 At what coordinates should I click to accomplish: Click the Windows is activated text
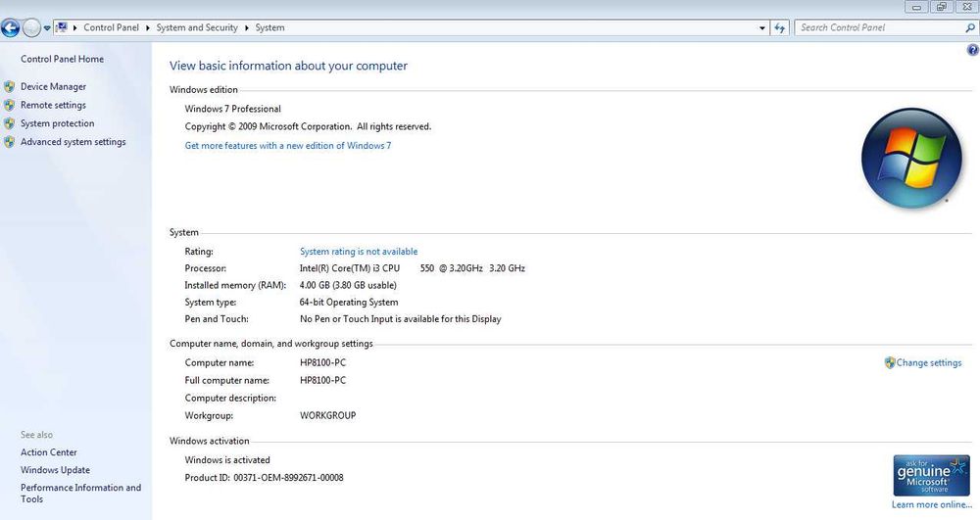point(227,460)
